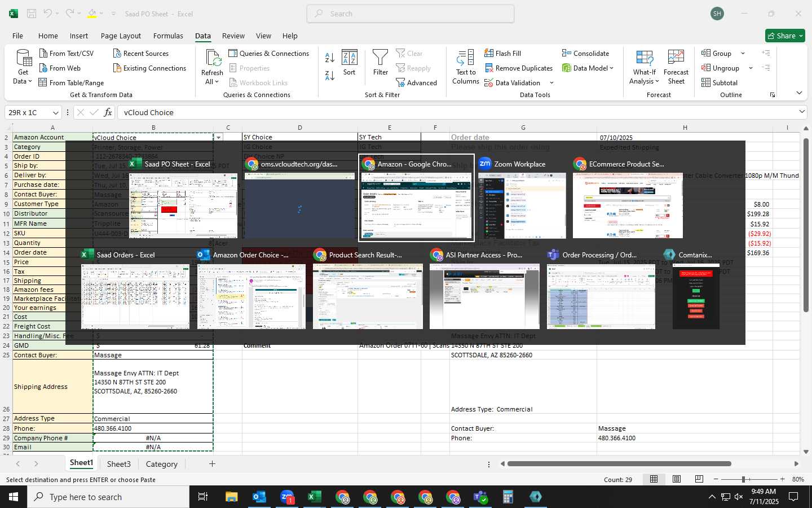The image size is (812, 508).
Task: Switch to the Insert tab
Action: point(79,36)
